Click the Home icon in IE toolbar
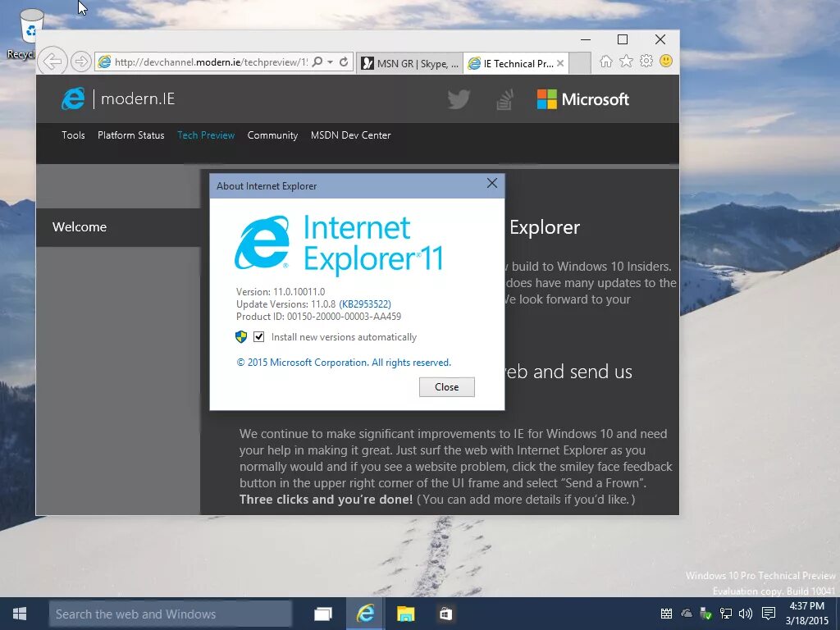This screenshot has height=630, width=840. 606,61
